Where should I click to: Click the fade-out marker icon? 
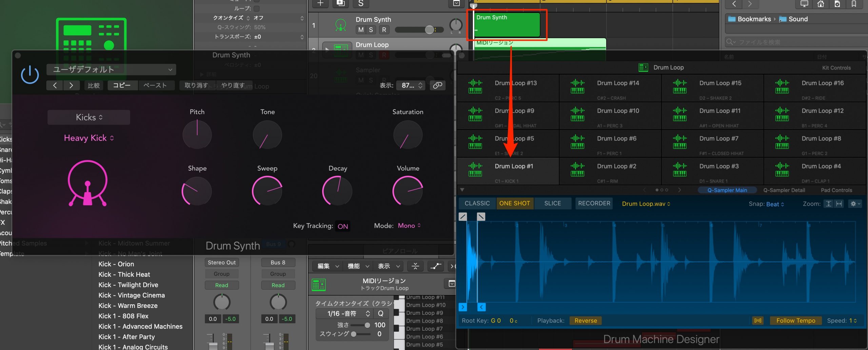[x=481, y=216]
